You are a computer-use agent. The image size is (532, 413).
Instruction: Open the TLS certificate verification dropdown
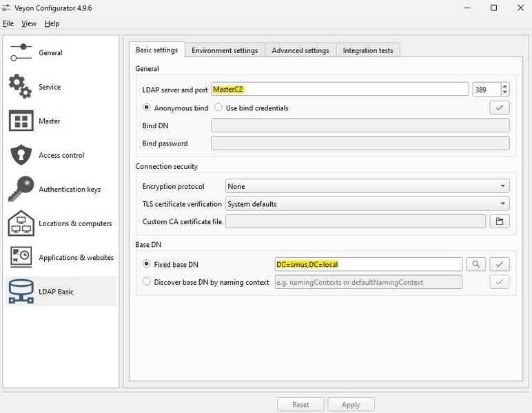tap(367, 203)
